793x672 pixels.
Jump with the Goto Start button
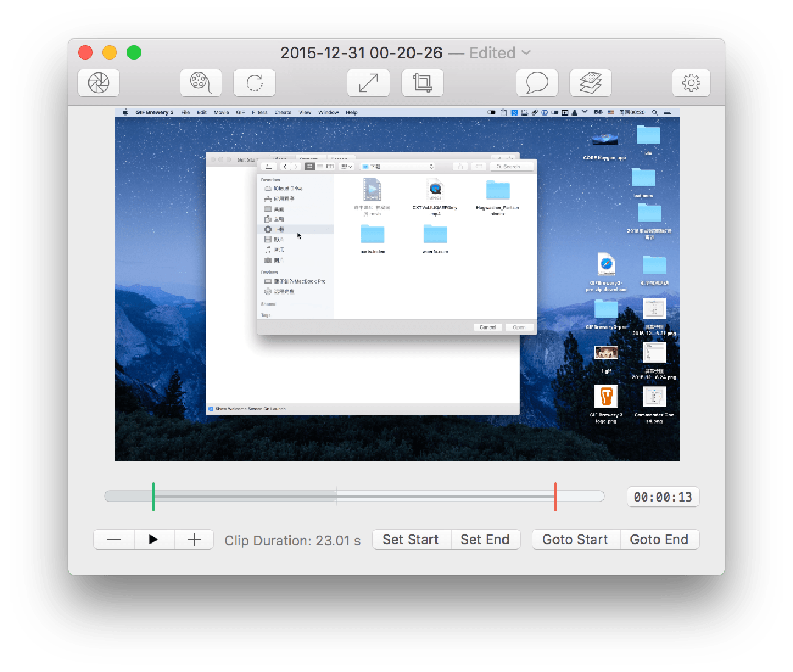click(575, 539)
